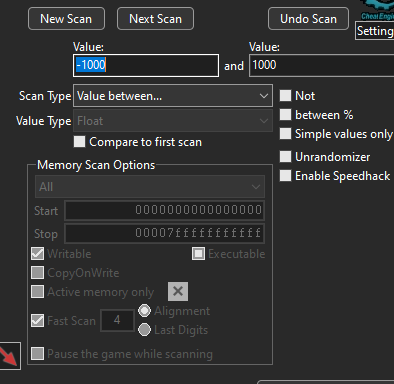Focus the first Value field containing -1000
This screenshot has height=384, width=394.
(146, 65)
